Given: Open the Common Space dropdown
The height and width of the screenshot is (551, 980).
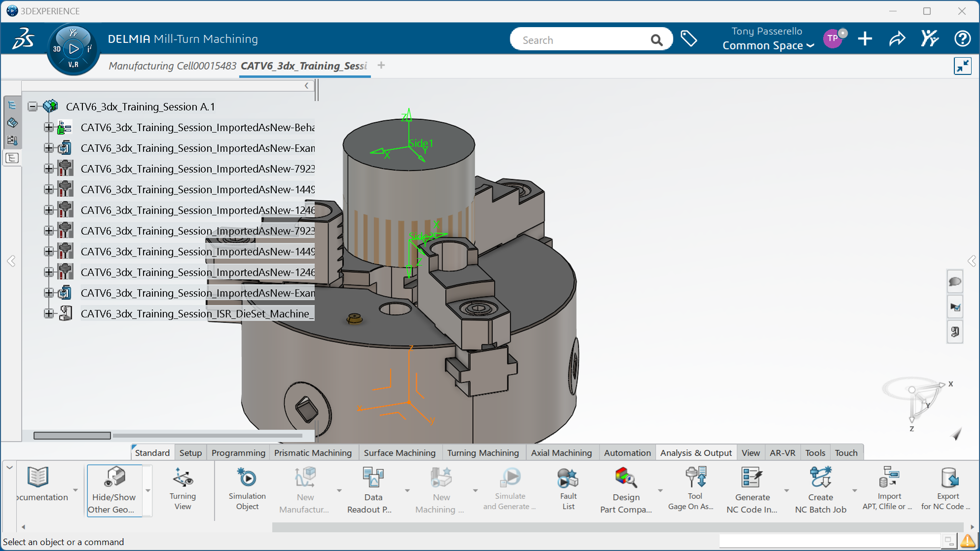Looking at the screenshot, I should [768, 45].
